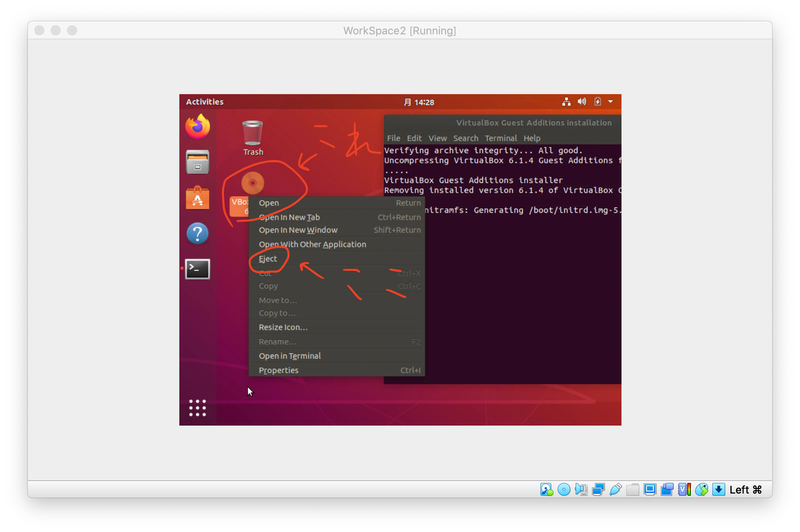
Task: Click the mouse integration status icon
Action: [x=701, y=489]
